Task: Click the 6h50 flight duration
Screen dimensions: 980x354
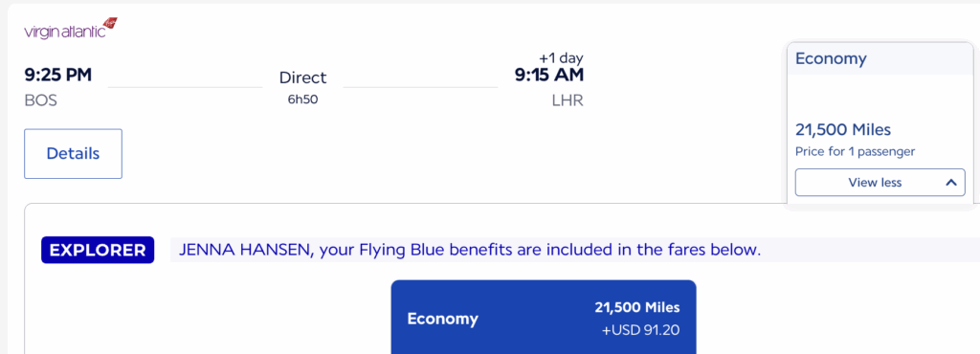Action: pyautogui.click(x=303, y=100)
